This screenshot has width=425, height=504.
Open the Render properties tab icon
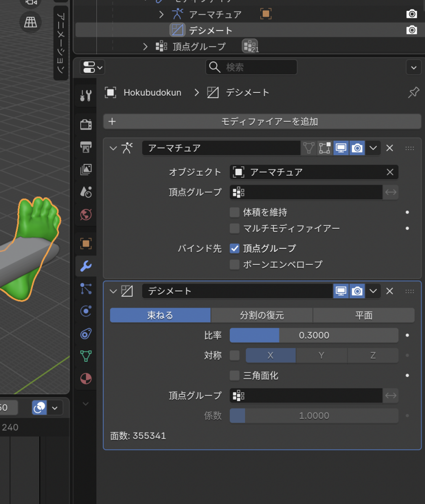pyautogui.click(x=86, y=124)
